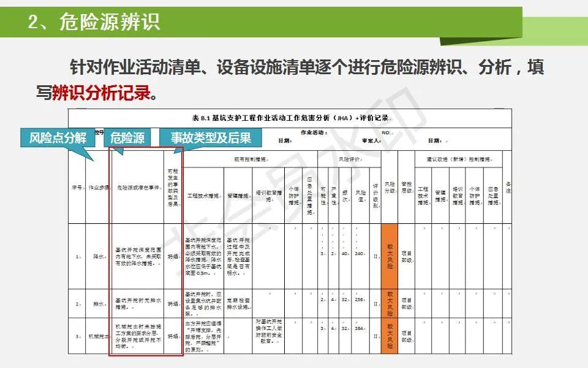Click the "严重性" column header
This screenshot has width=588, height=368.
(x=334, y=196)
